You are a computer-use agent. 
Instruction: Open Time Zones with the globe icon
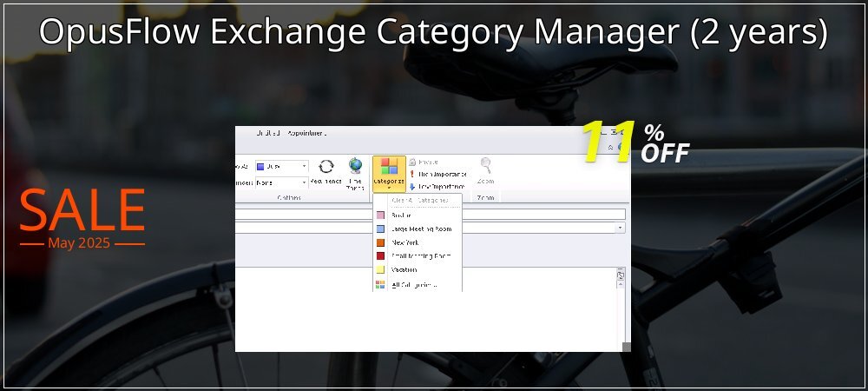pos(355,165)
